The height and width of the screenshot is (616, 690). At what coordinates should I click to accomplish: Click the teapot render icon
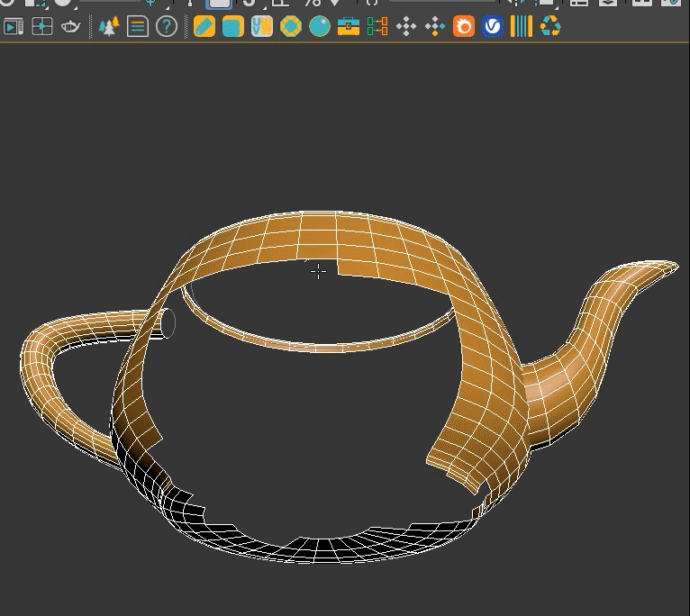[x=71, y=27]
